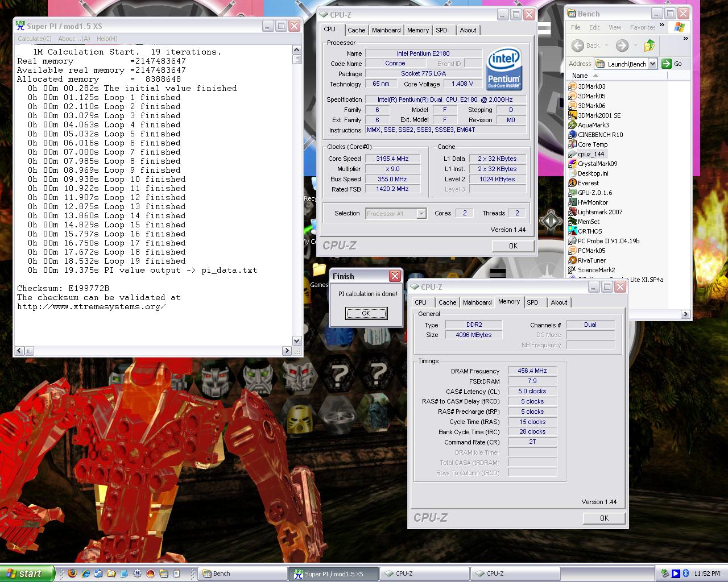Click the Games folder on the desktop
The height and width of the screenshot is (582, 728).
coord(319,274)
